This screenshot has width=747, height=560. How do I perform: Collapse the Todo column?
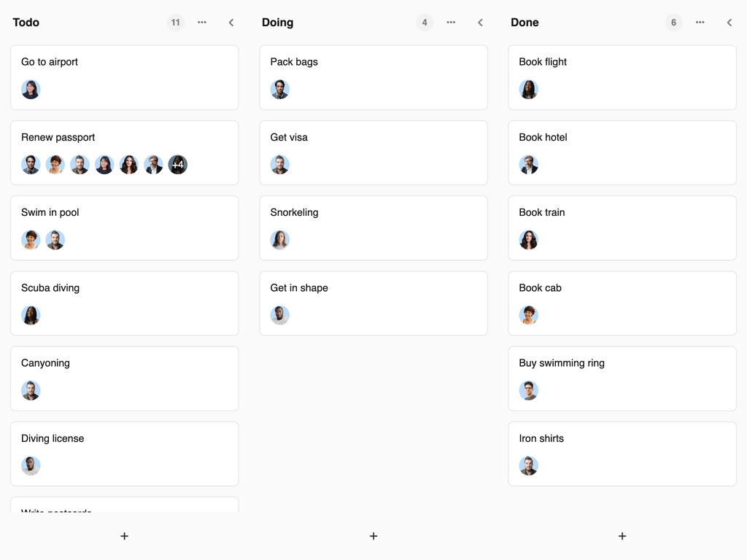pos(231,23)
